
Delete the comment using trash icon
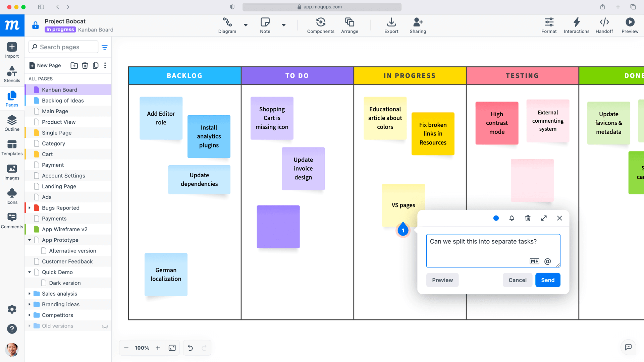(x=528, y=218)
